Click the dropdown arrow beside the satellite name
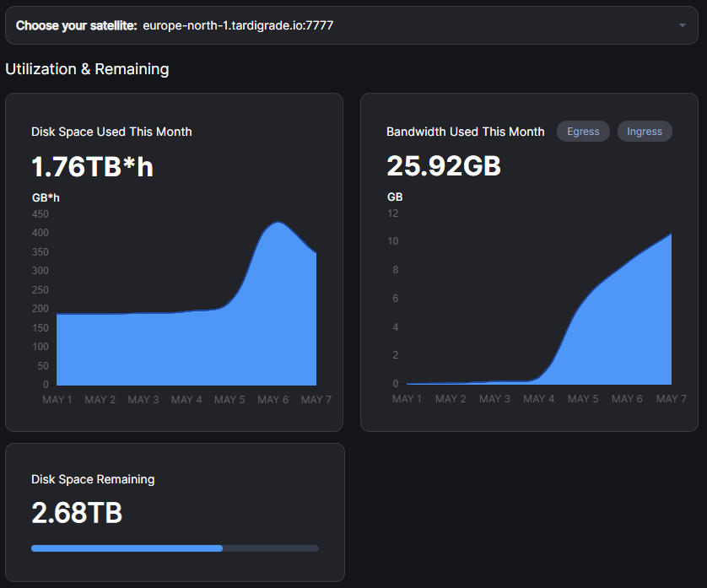This screenshot has height=588, width=707. [682, 26]
